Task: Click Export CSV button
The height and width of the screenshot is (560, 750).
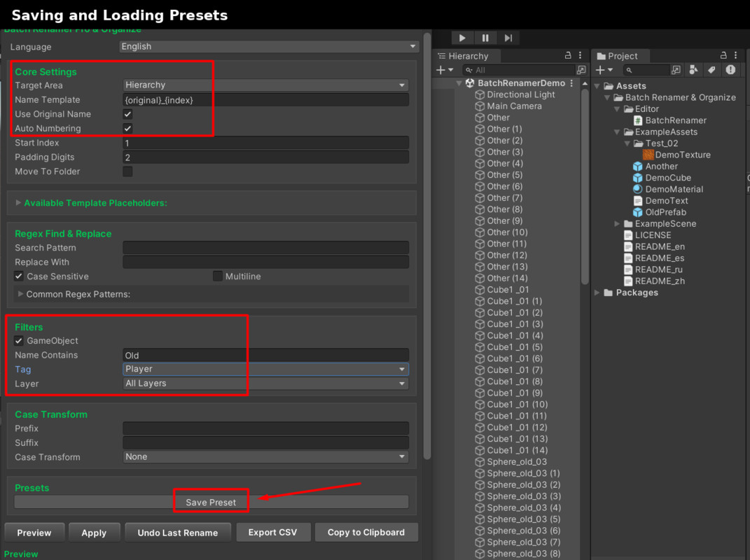Action: (272, 533)
